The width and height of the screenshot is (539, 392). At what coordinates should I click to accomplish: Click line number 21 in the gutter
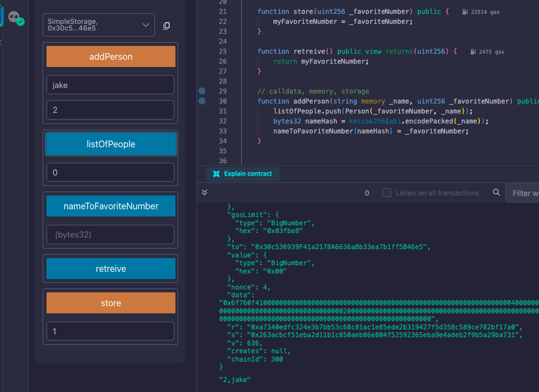point(223,11)
